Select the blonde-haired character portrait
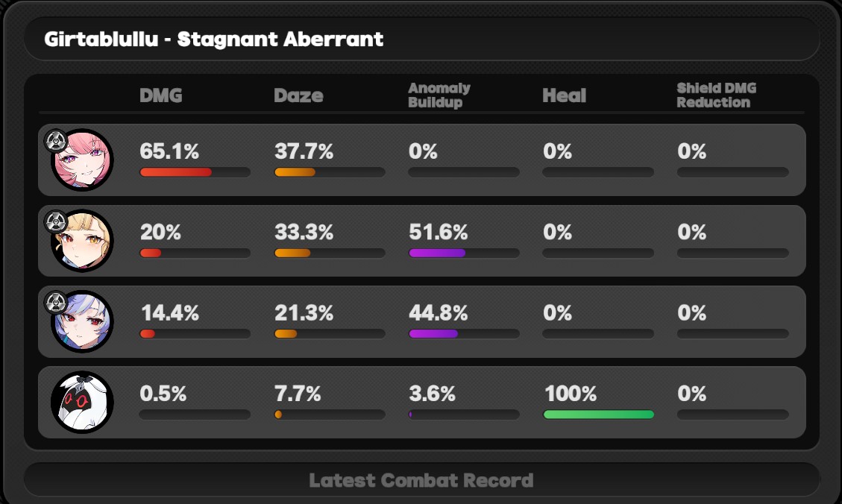Viewport: 842px width, 504px height. [82, 241]
